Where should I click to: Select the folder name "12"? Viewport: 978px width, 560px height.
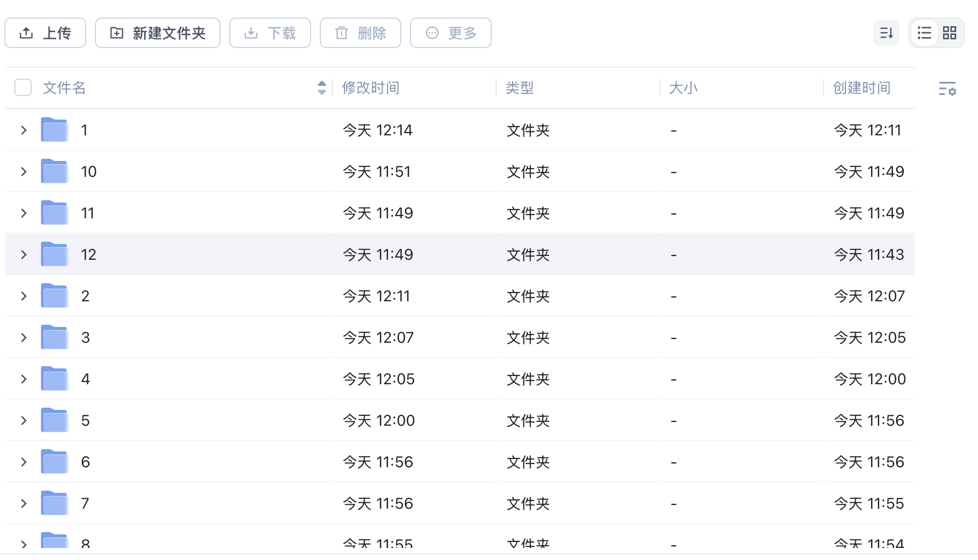[89, 254]
